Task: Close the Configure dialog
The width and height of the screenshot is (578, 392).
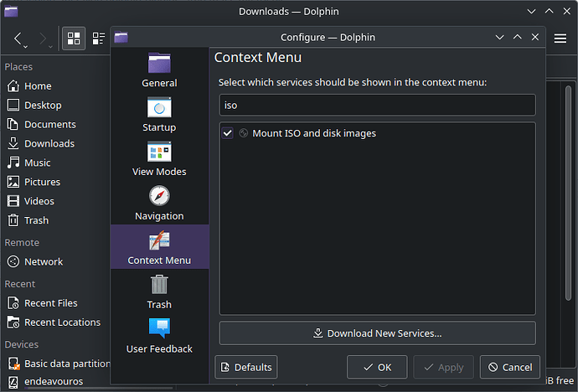Action: pyautogui.click(x=535, y=37)
